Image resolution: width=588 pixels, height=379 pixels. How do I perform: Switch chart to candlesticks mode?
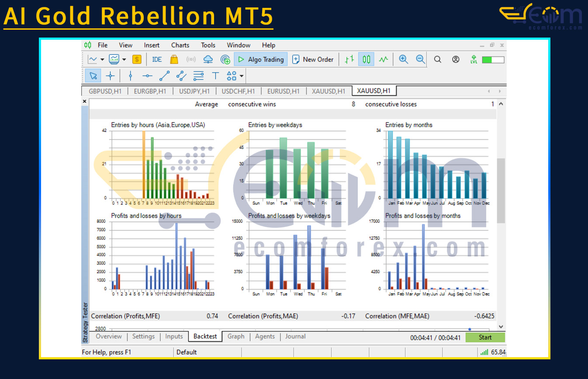[x=366, y=59]
